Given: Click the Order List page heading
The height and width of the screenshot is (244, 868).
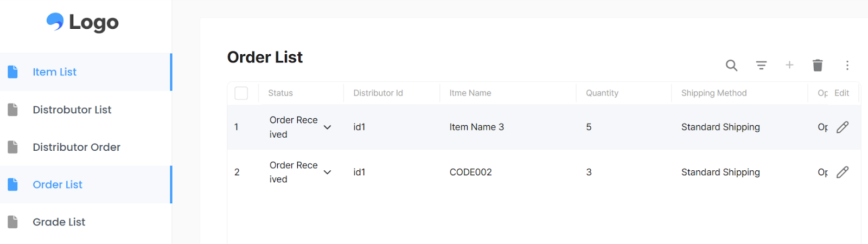Looking at the screenshot, I should coord(265,57).
